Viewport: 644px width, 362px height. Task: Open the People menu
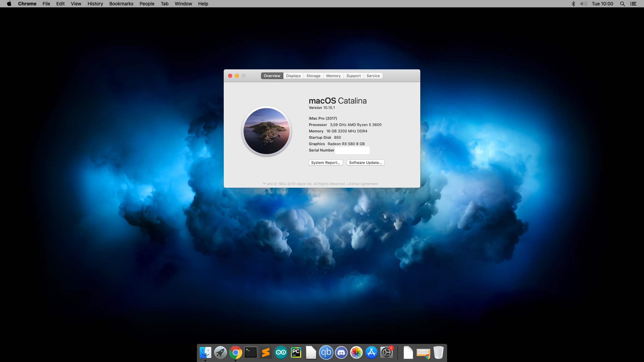[x=147, y=4]
